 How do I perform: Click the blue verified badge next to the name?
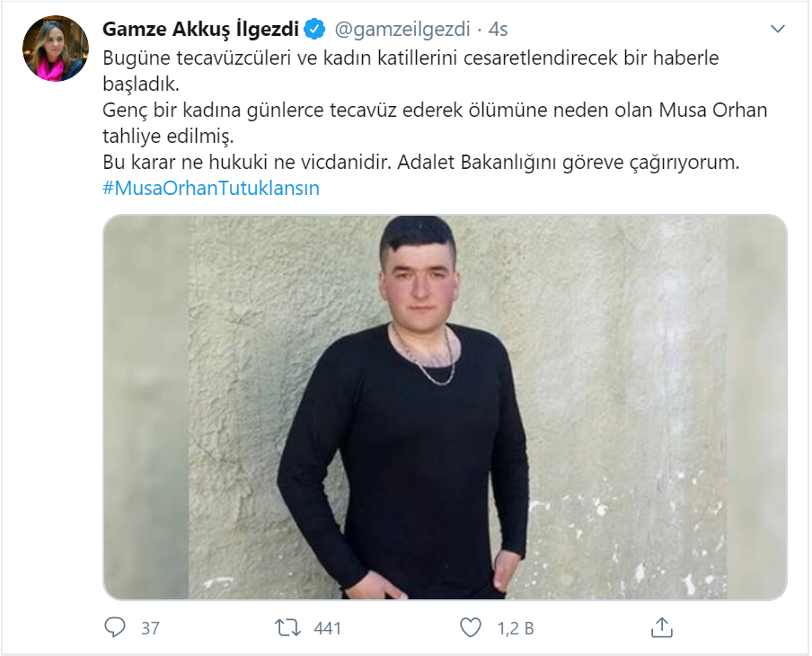point(314,29)
